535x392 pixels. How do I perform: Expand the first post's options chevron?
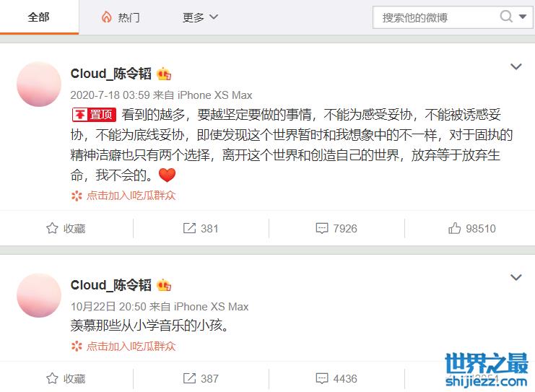(516, 66)
